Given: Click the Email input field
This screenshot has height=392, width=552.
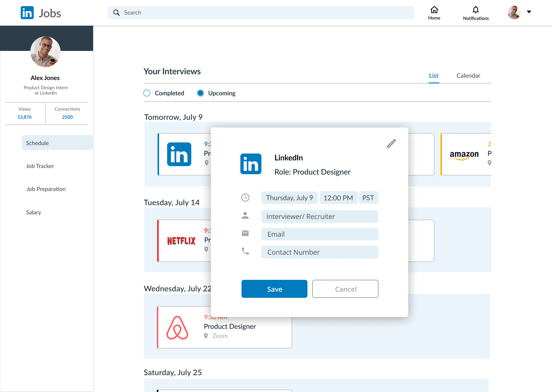Looking at the screenshot, I should point(320,234).
